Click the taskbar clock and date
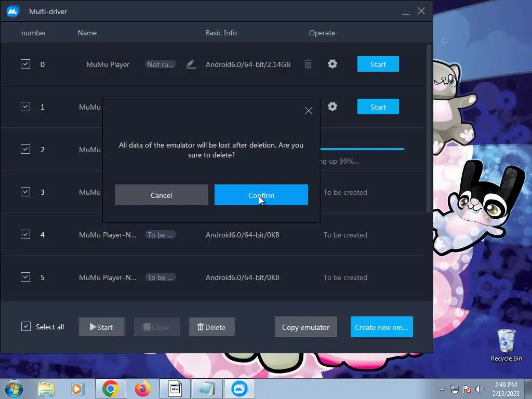The width and height of the screenshot is (532, 399). click(506, 389)
